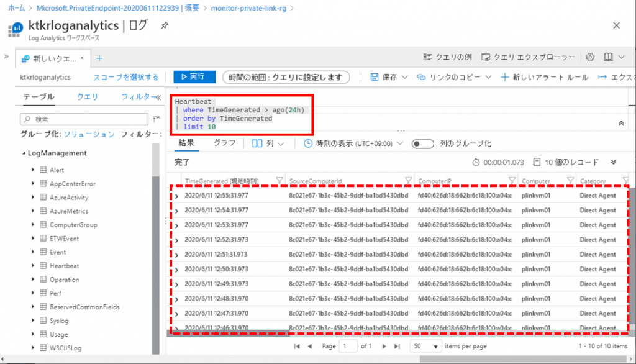
Task: Open the items per page dropdown
Action: click(x=425, y=346)
